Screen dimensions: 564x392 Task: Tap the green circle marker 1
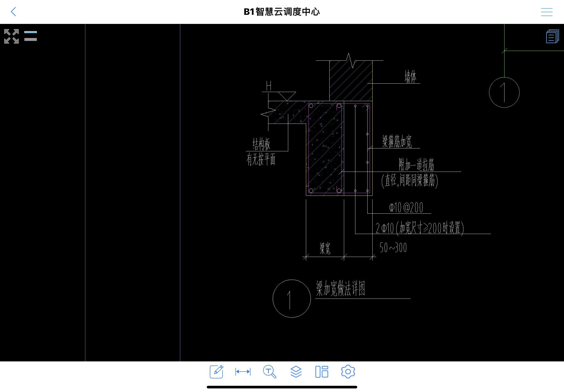(x=504, y=92)
